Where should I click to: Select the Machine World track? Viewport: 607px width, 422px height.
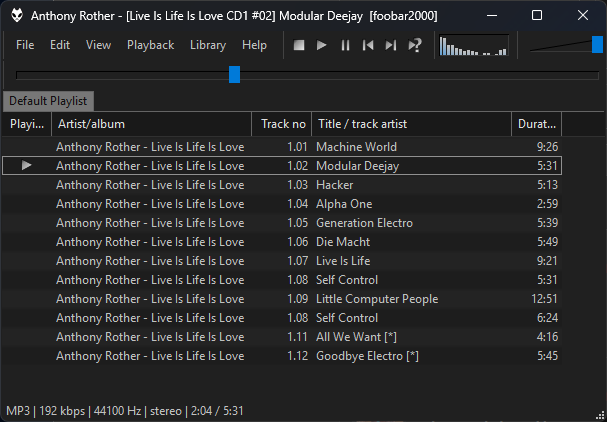282,147
